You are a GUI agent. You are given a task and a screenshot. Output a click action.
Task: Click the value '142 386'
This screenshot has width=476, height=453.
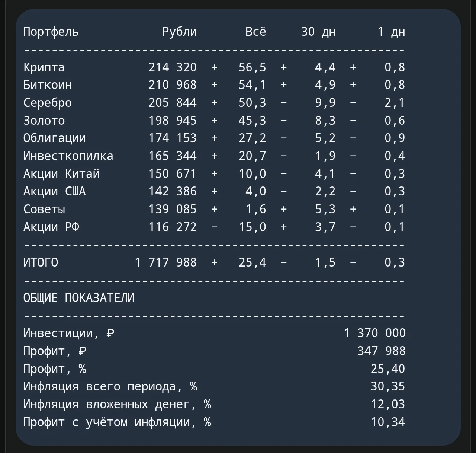[173, 191]
